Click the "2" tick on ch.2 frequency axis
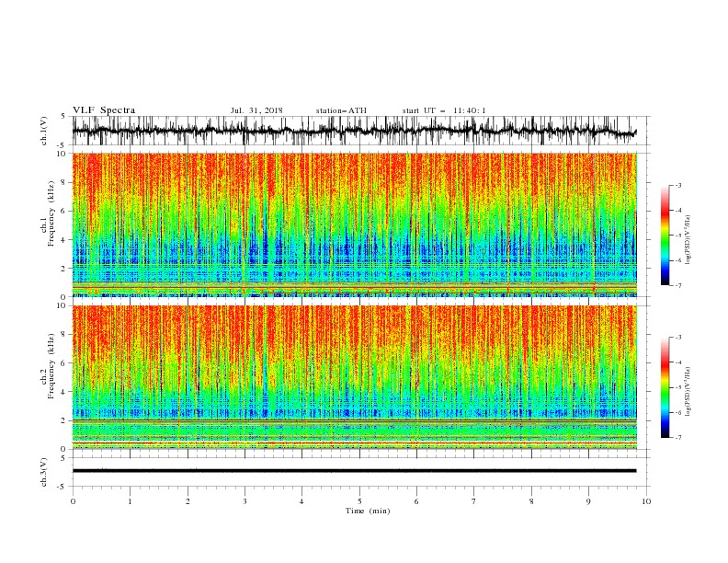 pos(65,420)
